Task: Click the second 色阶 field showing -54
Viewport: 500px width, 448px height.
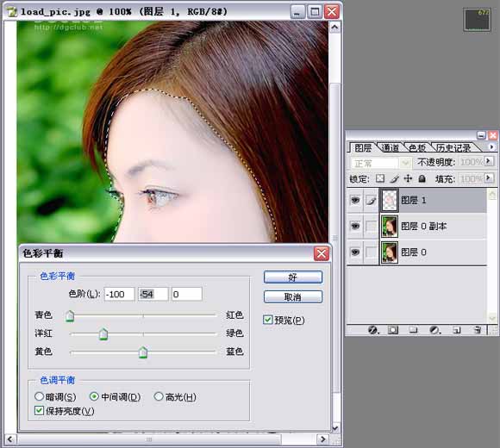Action: pyautogui.click(x=153, y=294)
